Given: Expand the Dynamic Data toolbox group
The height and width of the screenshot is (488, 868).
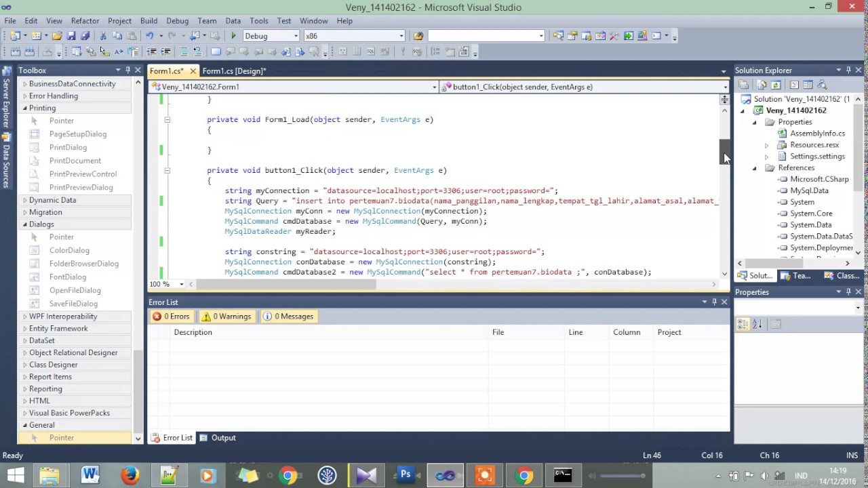Looking at the screenshot, I should coord(25,200).
